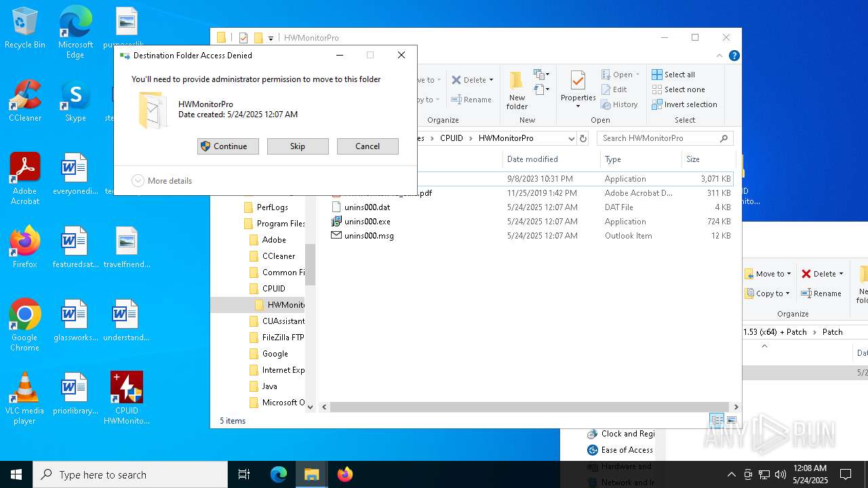
Task: Open the CPUID HWMonitor desktop shortcut
Action: (x=126, y=399)
